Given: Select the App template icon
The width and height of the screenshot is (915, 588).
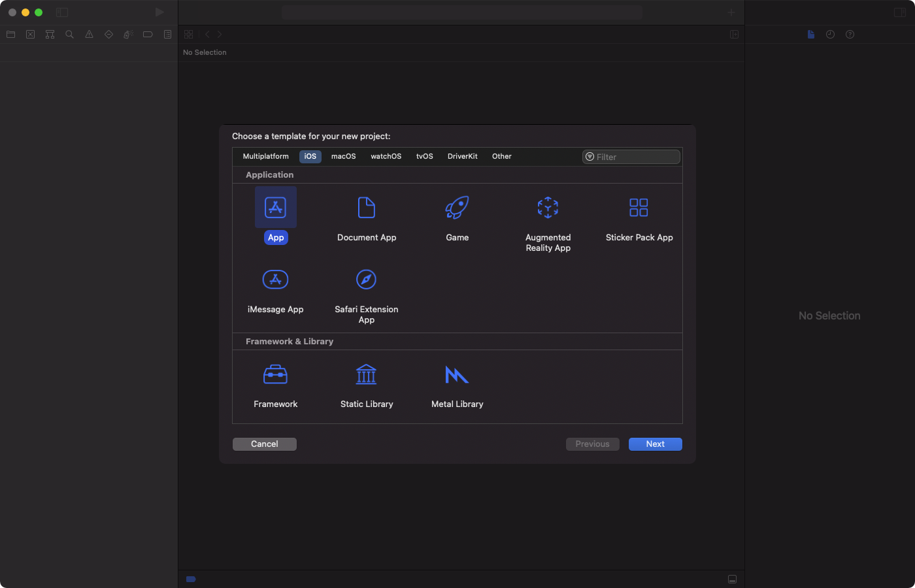Looking at the screenshot, I should tap(276, 208).
